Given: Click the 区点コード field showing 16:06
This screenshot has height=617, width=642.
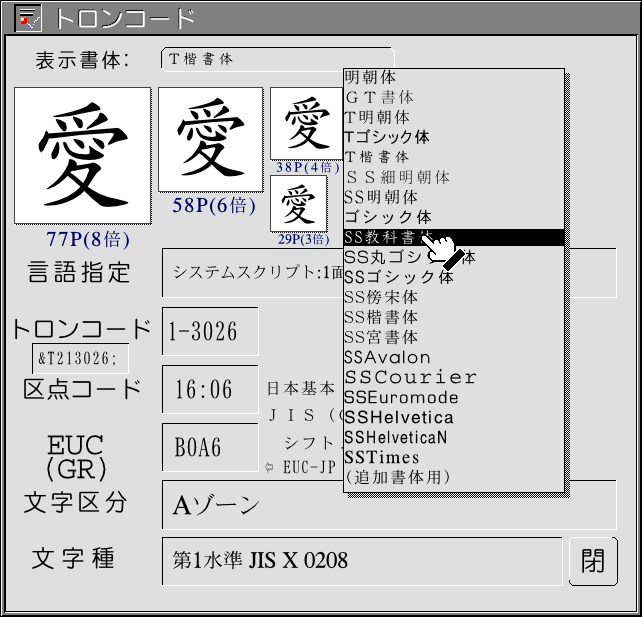Looking at the screenshot, I should [x=209, y=389].
